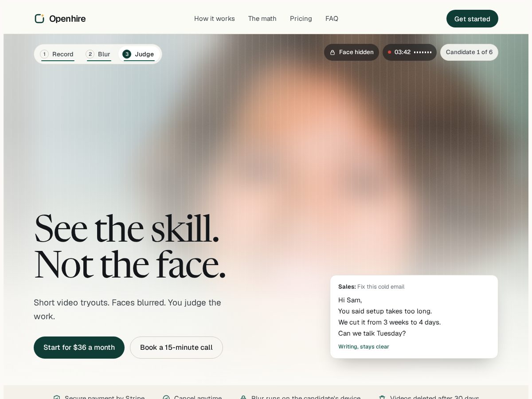The width and height of the screenshot is (532, 399).
Task: Click Start for $36 a month
Action: [79, 348]
